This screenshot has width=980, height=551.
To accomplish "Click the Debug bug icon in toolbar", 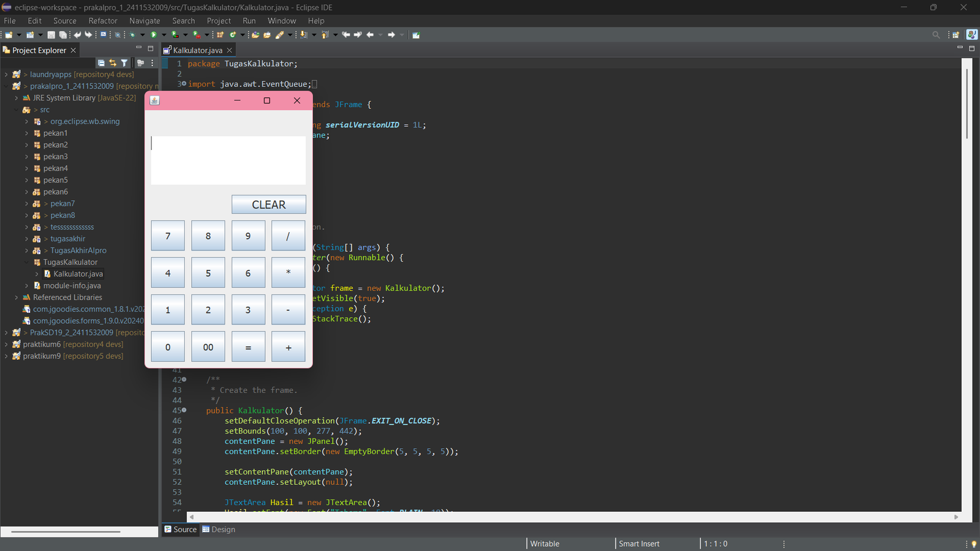I will click(132, 35).
